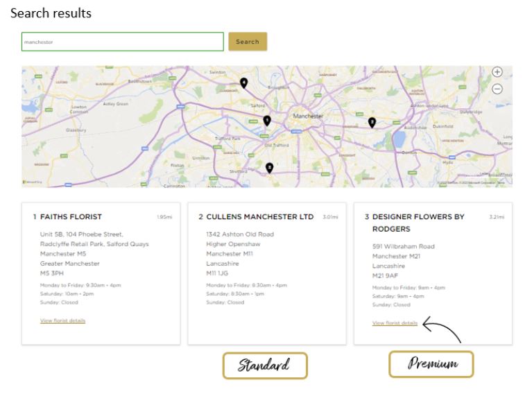Select the Faiths Florist heading
The width and height of the screenshot is (532, 396).
click(x=71, y=216)
